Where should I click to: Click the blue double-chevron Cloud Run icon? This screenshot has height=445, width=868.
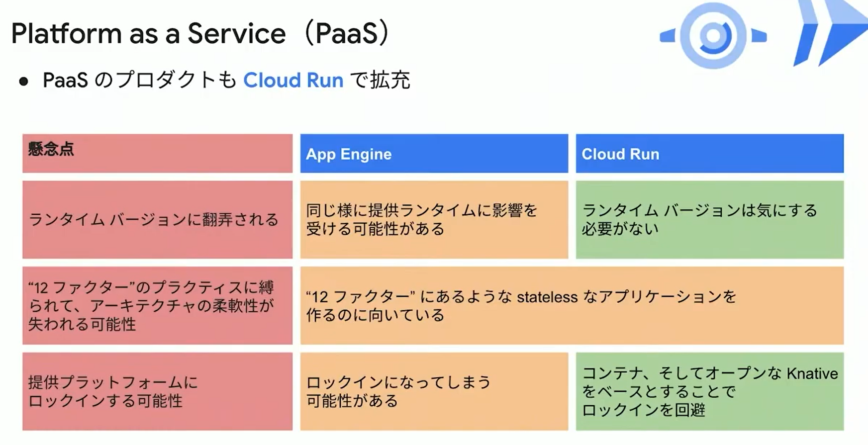click(x=830, y=33)
